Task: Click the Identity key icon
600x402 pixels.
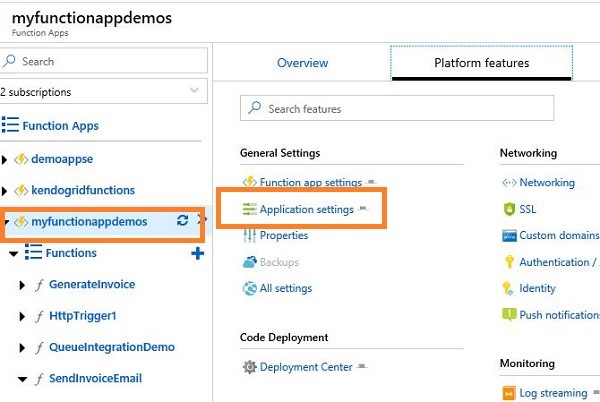Action: click(x=508, y=288)
